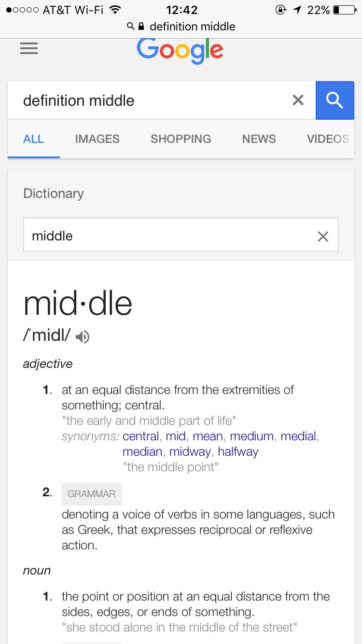This screenshot has width=362, height=644.
Task: Switch to the Images tab
Action: pyautogui.click(x=97, y=139)
